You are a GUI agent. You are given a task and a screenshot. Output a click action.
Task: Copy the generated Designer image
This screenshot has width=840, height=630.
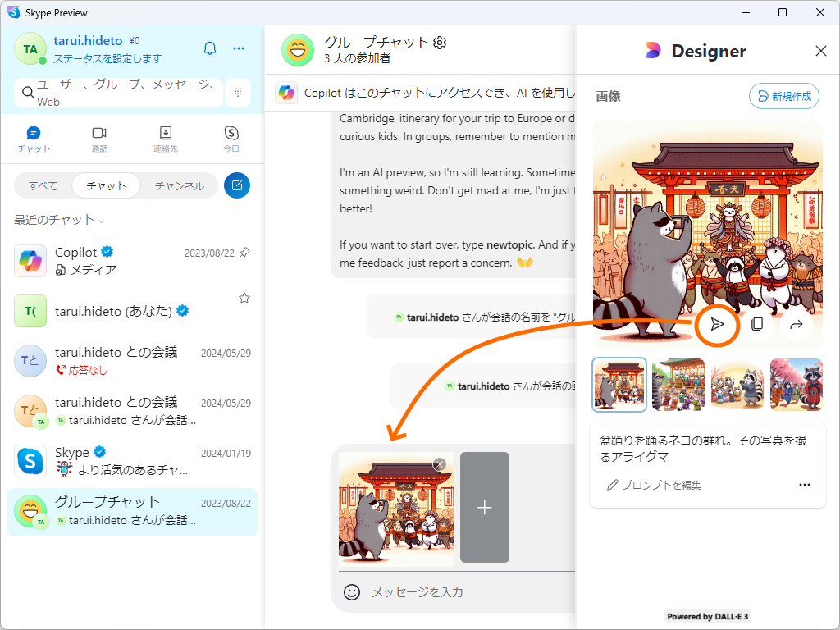[757, 324]
